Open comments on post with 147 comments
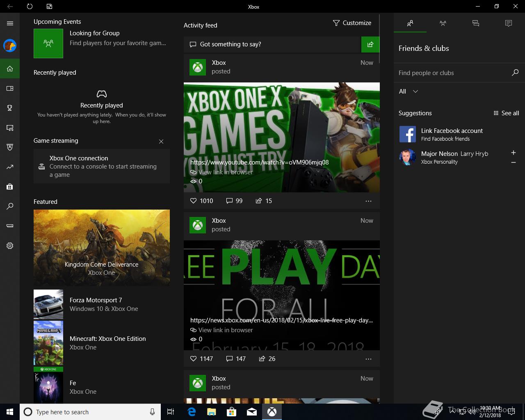The image size is (525, 420). [x=236, y=358]
